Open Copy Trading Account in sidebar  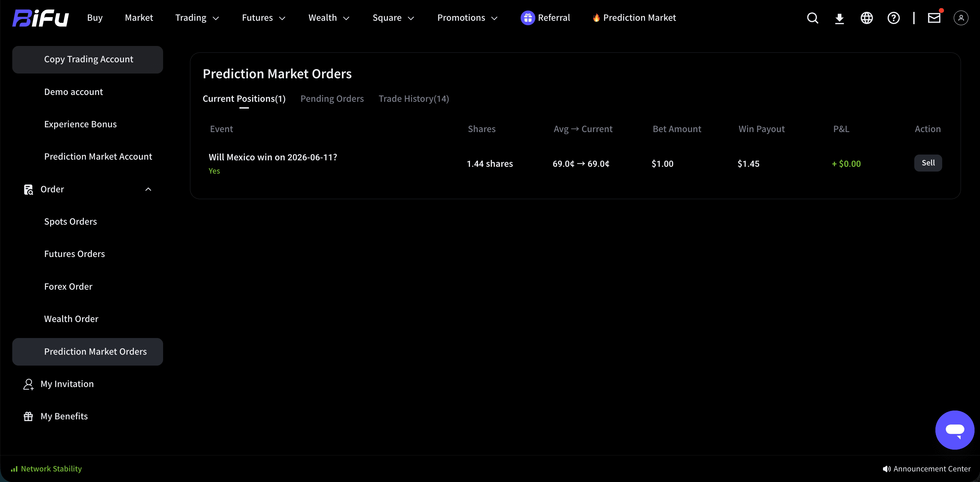click(88, 60)
